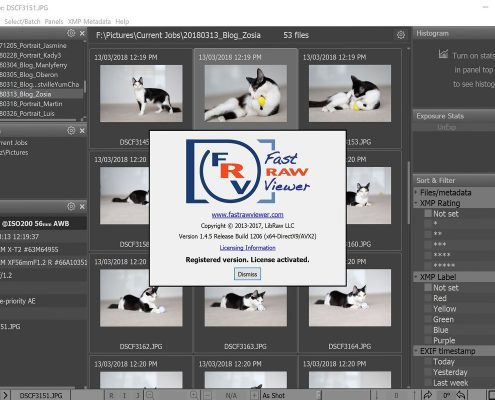This screenshot has width=495, height=400.
Task: Enable the Blue label filter
Action: (x=428, y=330)
